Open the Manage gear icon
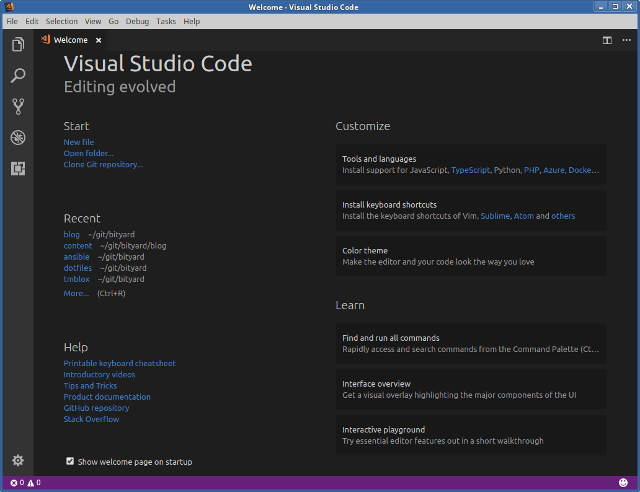 coord(17,460)
